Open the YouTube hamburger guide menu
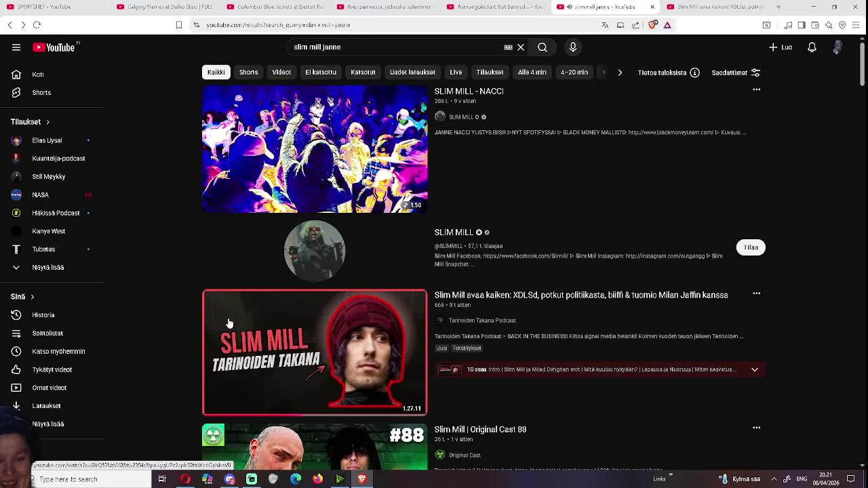Screen dimensions: 868x488 click(16, 47)
